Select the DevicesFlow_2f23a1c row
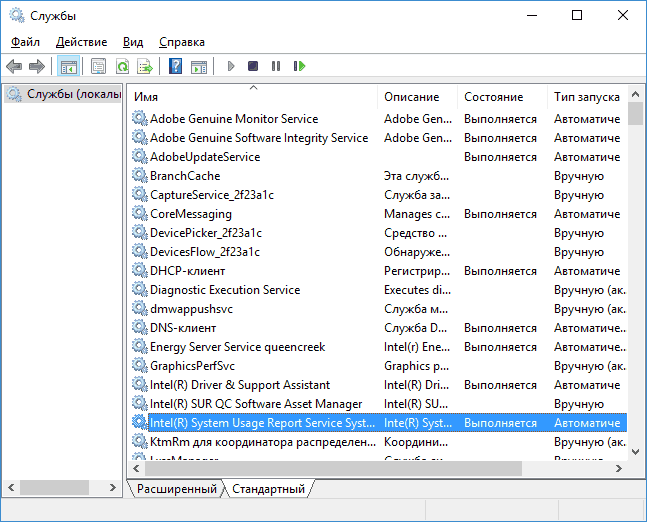 click(x=378, y=251)
